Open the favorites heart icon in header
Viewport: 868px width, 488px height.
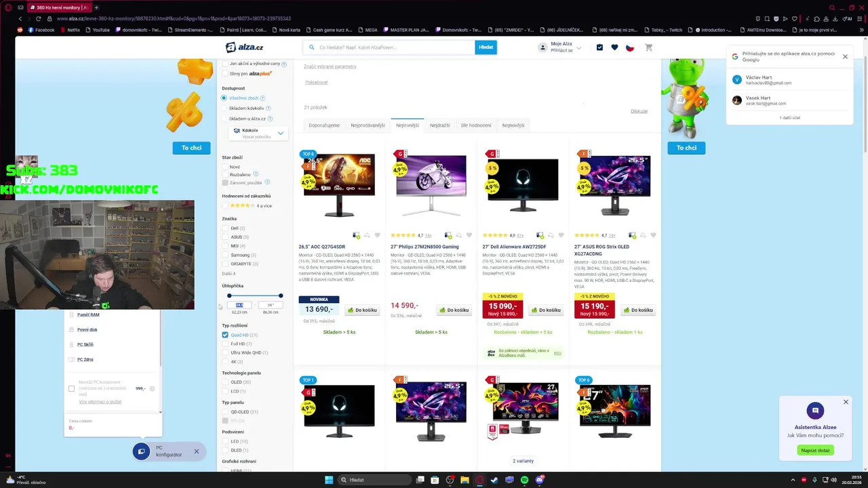(614, 47)
